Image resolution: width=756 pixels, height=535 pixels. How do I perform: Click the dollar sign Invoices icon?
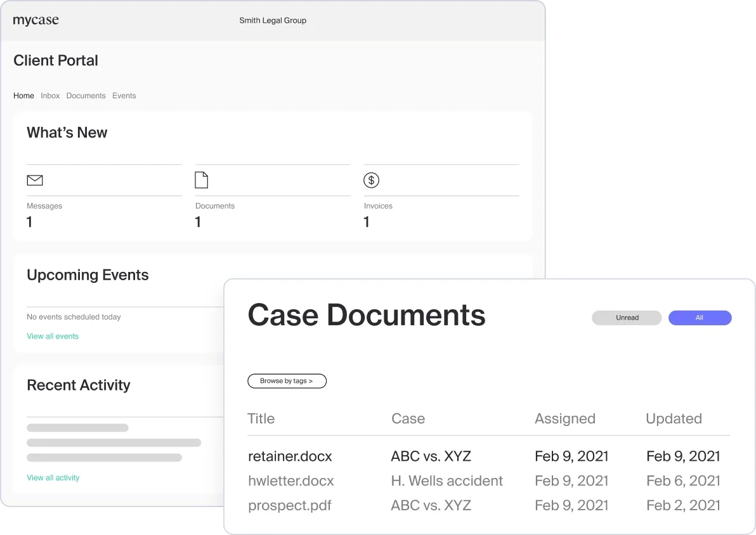pos(371,180)
